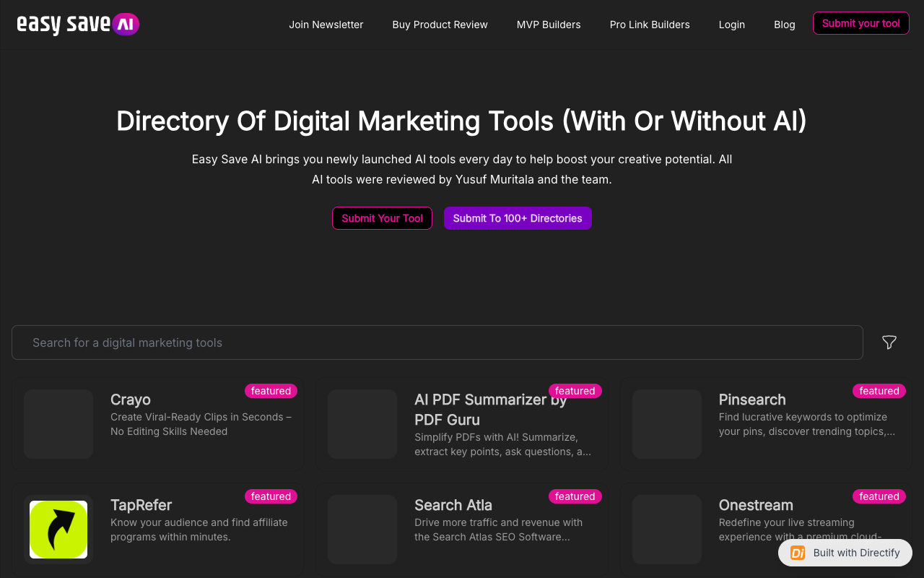Viewport: 924px width, 578px height.
Task: Open the Crayo placeholder thumbnail
Action: [58, 424]
